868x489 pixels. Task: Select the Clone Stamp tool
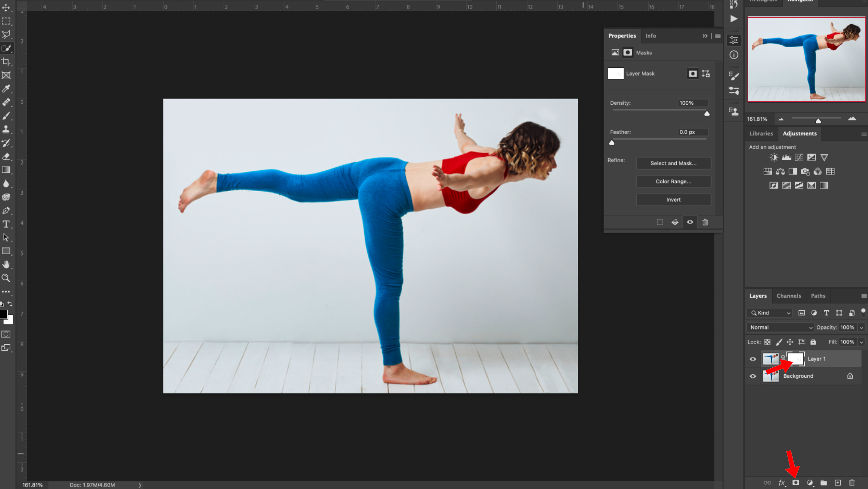pos(6,129)
